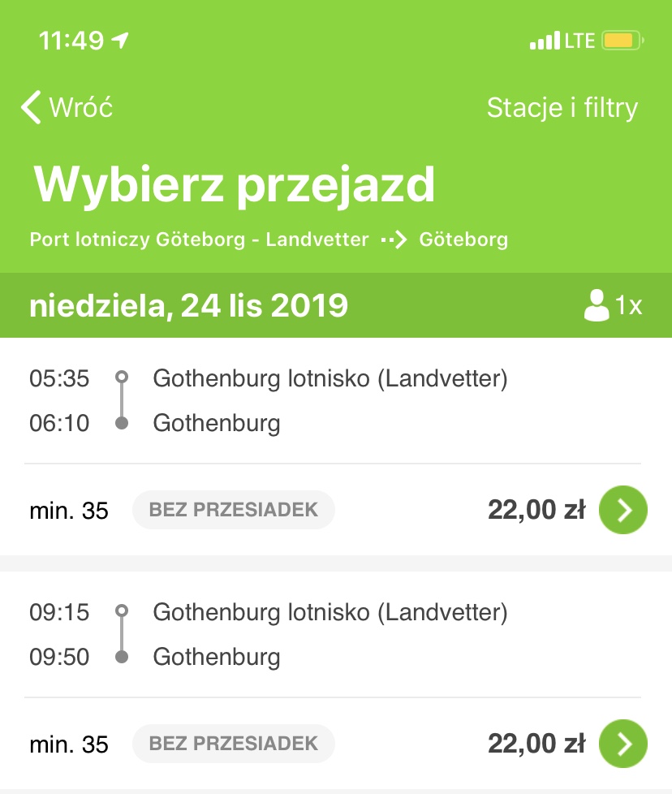Tap the LTE signal strength bars
Viewport: 672px width, 794px height.
click(545, 41)
